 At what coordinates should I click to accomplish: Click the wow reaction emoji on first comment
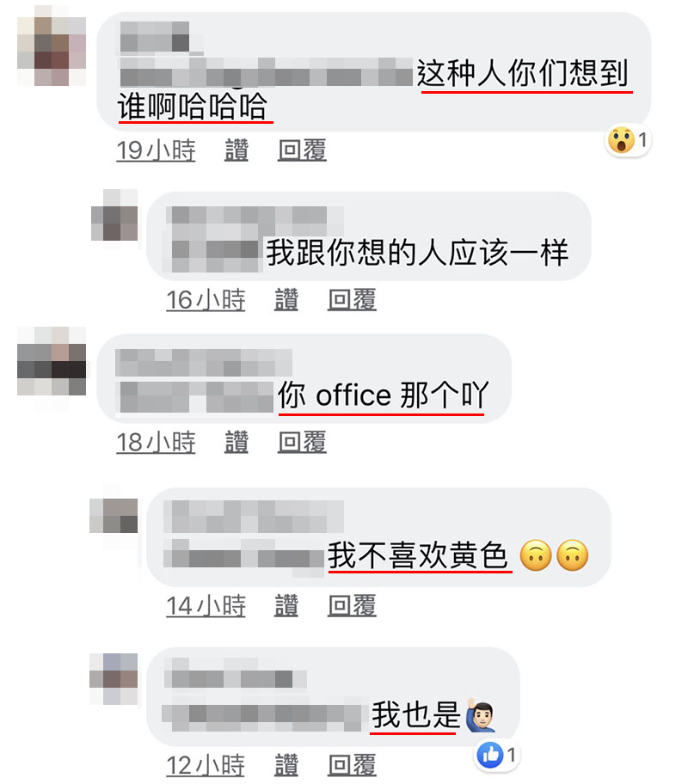point(621,140)
